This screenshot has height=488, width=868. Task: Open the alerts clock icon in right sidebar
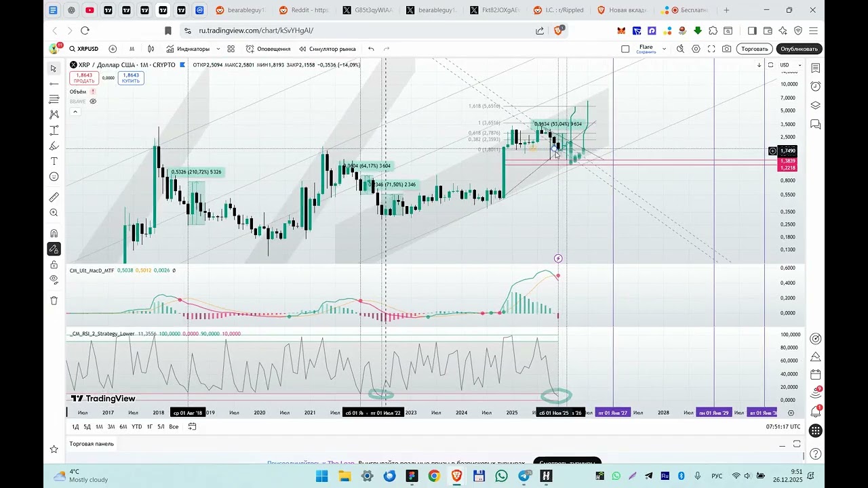tap(816, 86)
